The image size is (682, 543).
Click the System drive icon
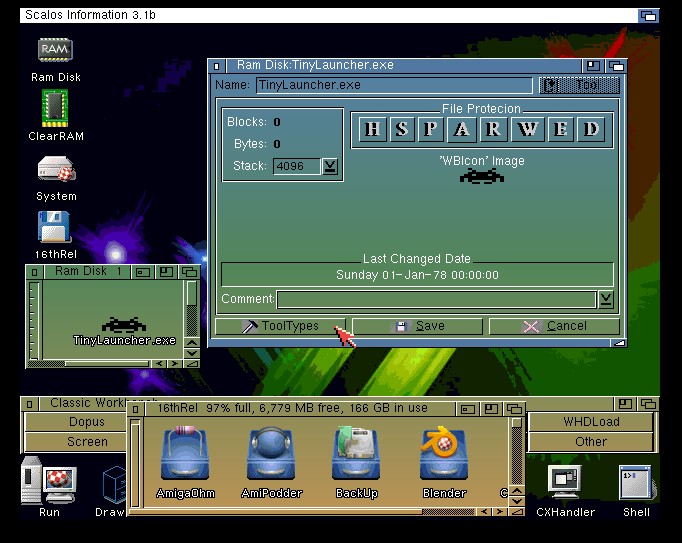click(56, 169)
